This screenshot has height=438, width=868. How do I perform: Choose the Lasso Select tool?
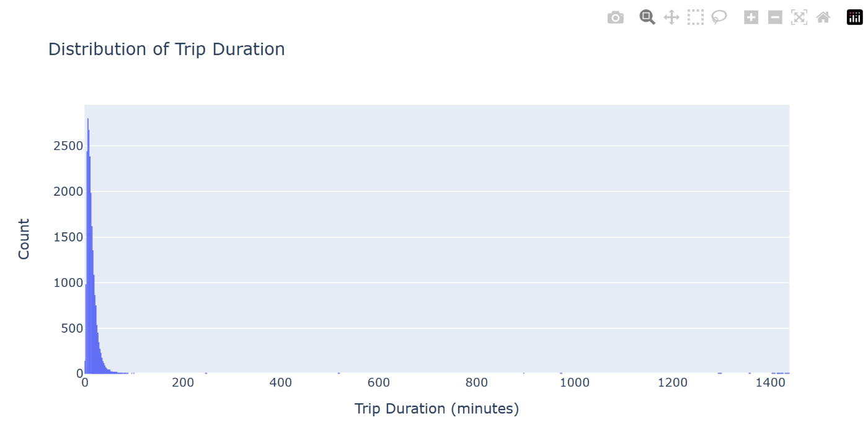[719, 17]
